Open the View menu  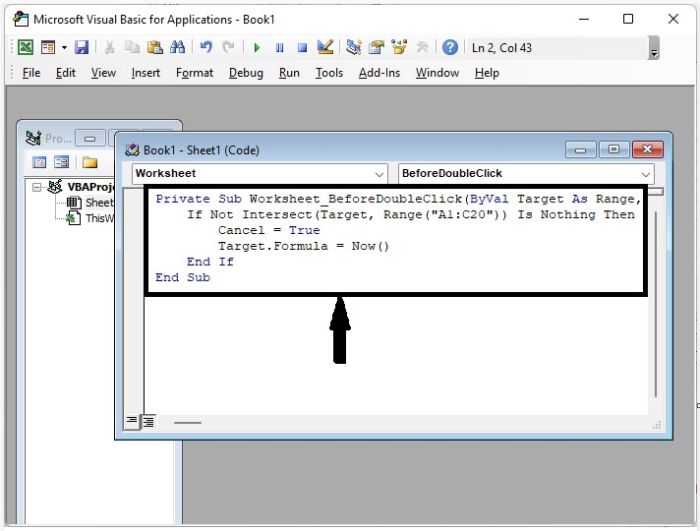[x=104, y=73]
